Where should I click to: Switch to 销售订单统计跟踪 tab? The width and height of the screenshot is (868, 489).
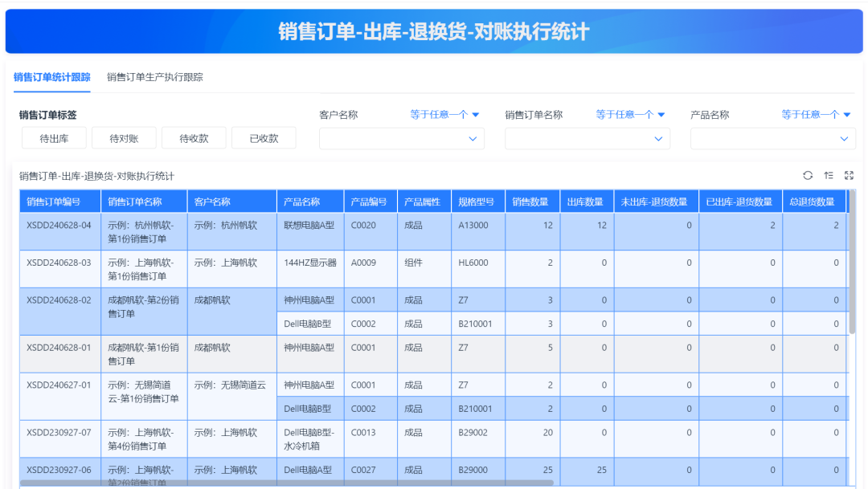tap(52, 77)
